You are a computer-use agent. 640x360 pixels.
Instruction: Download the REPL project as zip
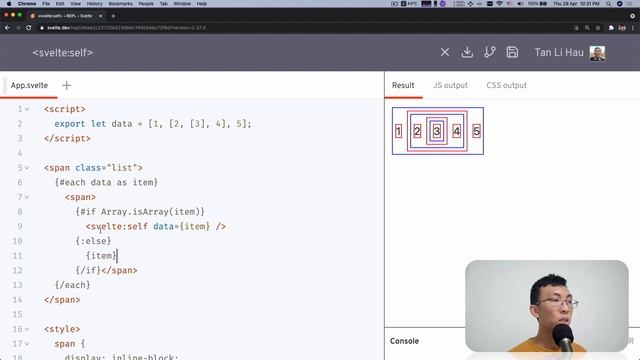click(x=467, y=52)
